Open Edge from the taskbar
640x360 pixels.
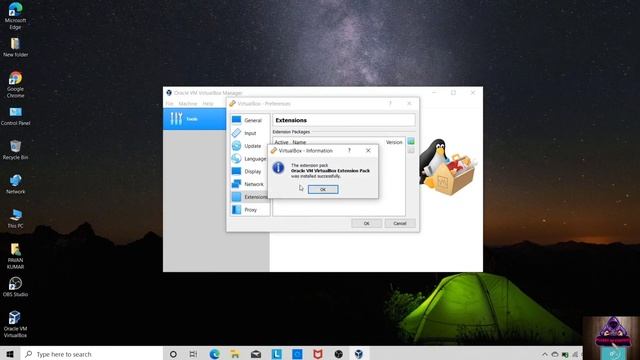point(214,354)
